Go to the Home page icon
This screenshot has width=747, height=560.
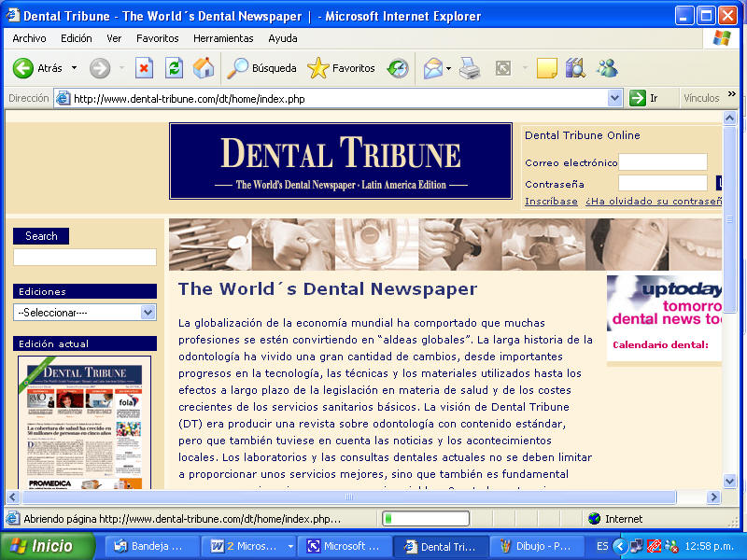(x=204, y=68)
